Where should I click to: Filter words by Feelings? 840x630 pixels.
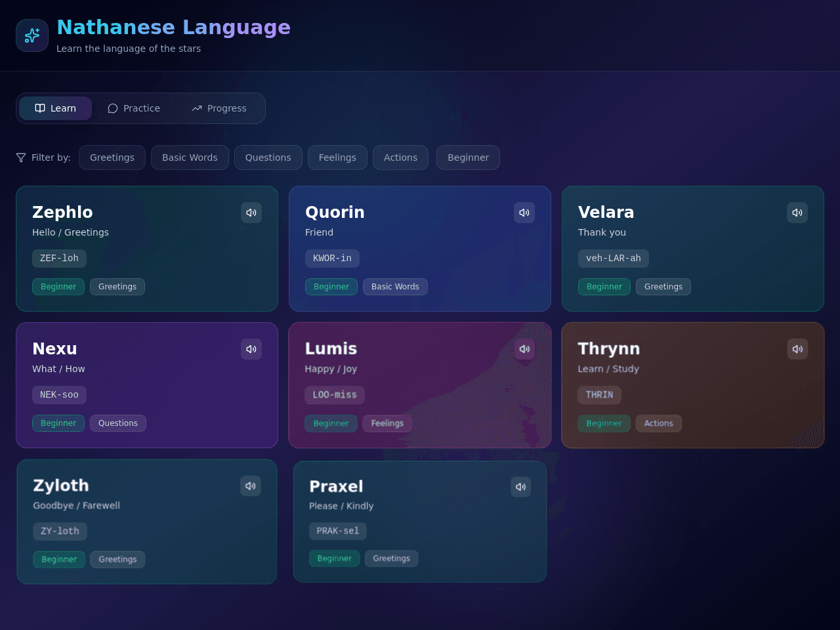point(337,157)
